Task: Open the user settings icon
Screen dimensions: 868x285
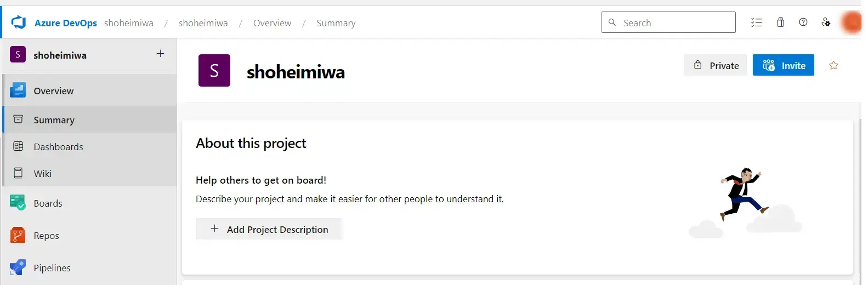Action: (826, 22)
